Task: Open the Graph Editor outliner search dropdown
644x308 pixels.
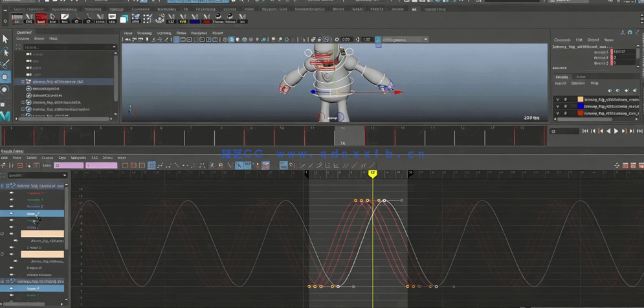Action: [64, 175]
